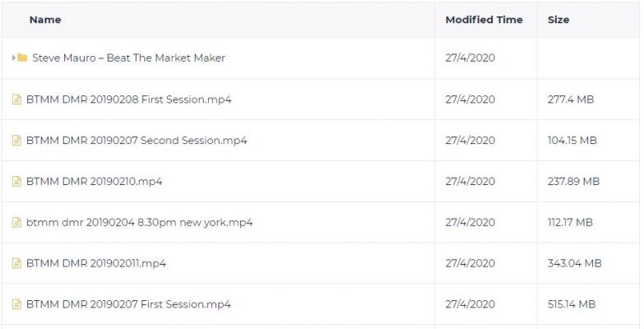Image resolution: width=644 pixels, height=329 pixels.
Task: Click file icon beside BTMM DMR 20190210.mp4
Action: (16, 182)
